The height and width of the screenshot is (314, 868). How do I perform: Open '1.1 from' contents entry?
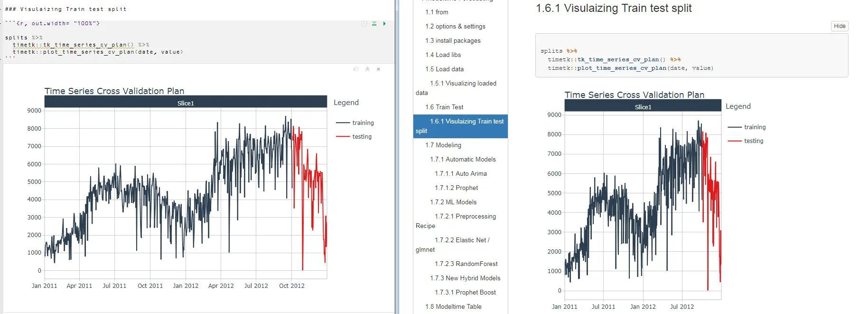(x=437, y=12)
